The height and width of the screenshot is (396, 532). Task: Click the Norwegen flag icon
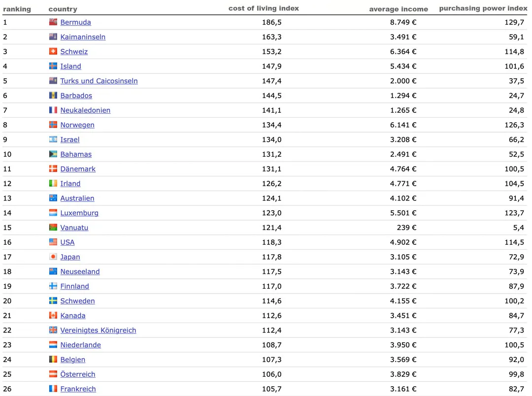tap(53, 125)
